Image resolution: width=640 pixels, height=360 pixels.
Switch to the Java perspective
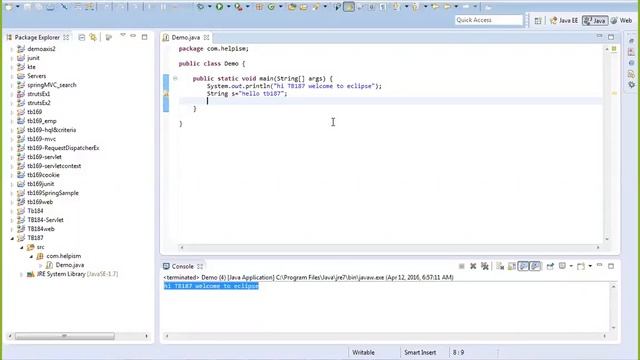coord(595,20)
